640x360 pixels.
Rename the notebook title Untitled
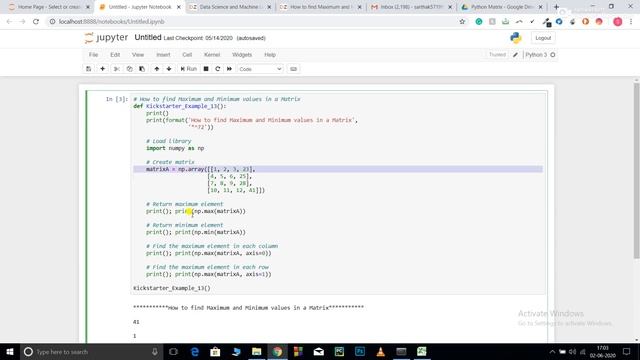pos(148,38)
